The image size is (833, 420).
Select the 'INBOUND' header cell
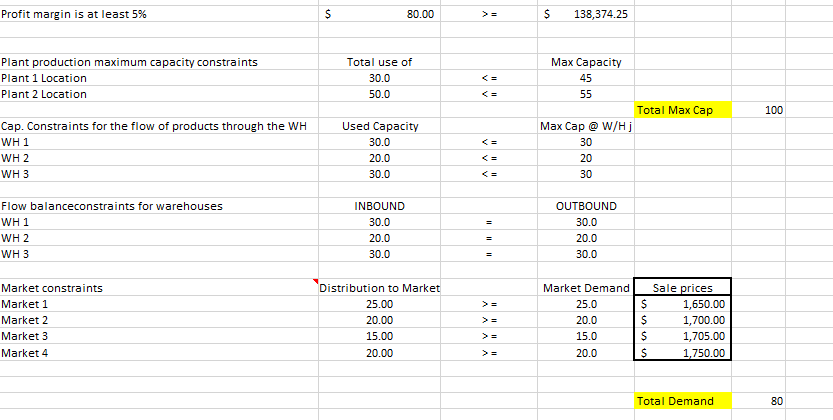(379, 205)
